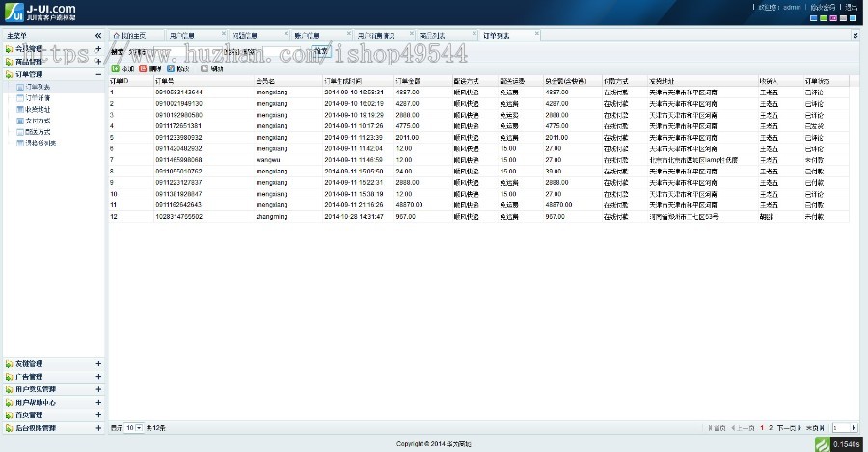Expand the 广告管理 menu section
868x452 pixels.
98,377
